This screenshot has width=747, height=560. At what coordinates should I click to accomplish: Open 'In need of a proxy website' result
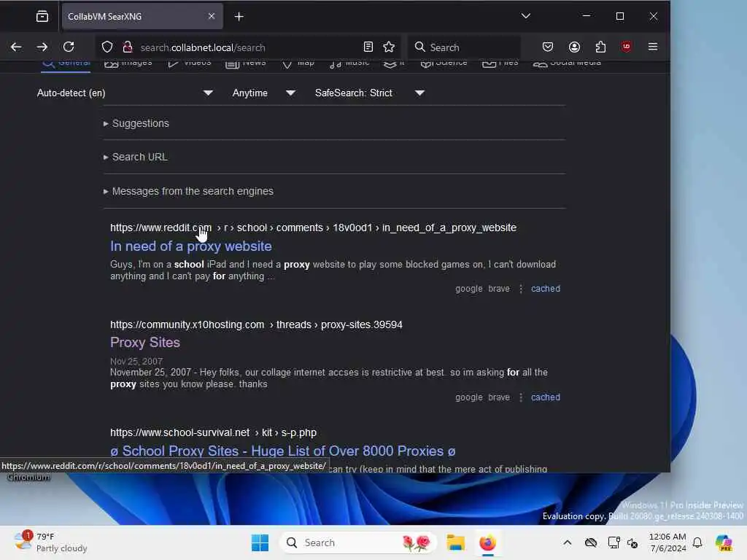point(191,246)
